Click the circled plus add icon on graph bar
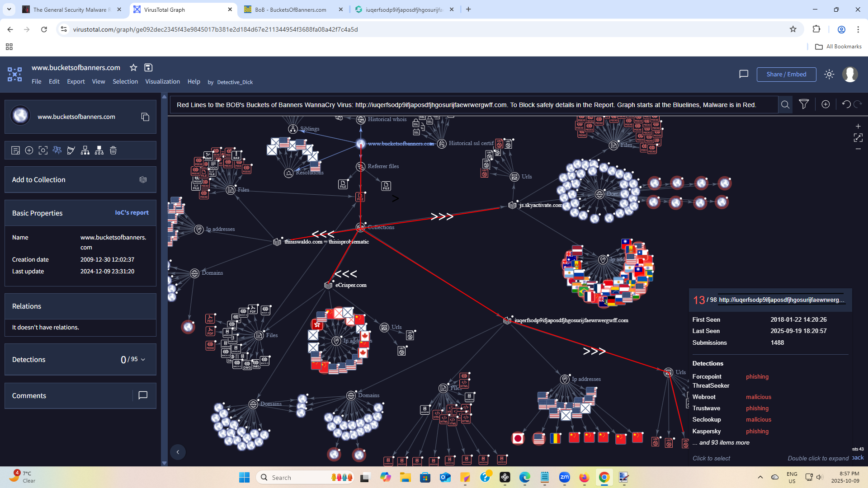Screen dimensions: 868x488 [826, 104]
